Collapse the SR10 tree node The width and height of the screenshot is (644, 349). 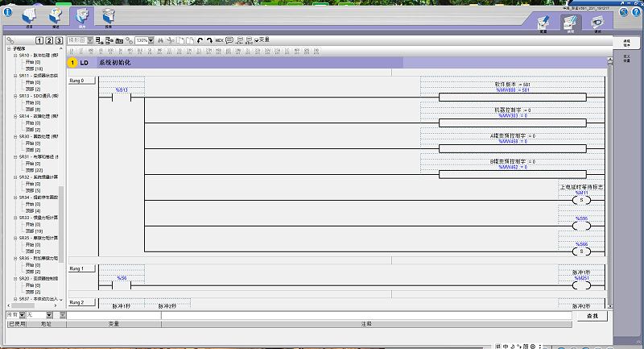coord(15,55)
